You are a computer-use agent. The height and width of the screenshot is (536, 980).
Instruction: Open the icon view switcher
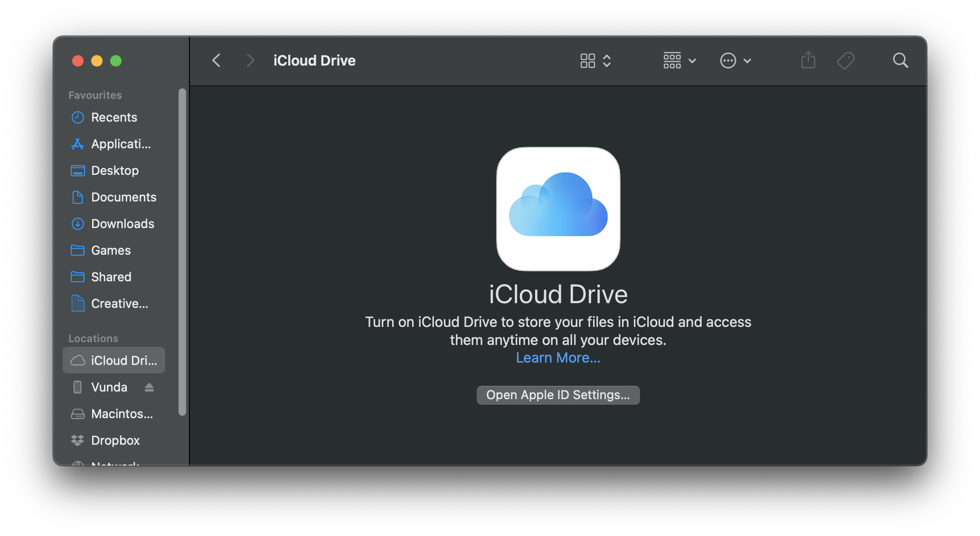[595, 60]
